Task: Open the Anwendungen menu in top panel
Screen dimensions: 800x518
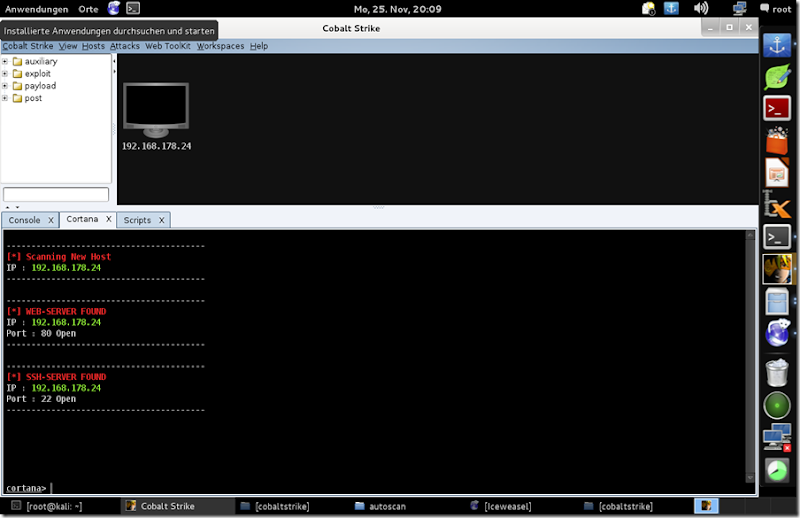Action: pos(36,9)
